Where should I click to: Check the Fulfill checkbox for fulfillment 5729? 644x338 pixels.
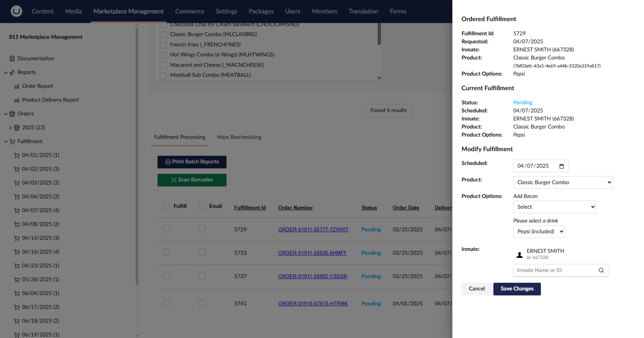(167, 229)
